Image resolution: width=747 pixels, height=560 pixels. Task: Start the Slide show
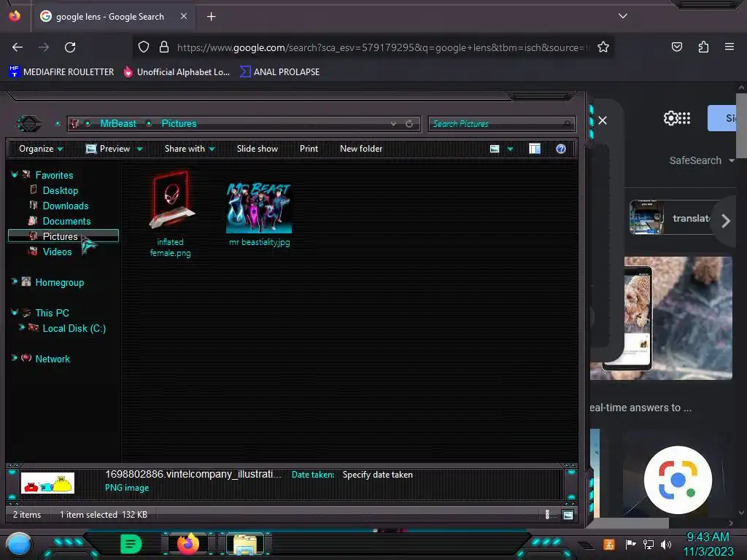258,149
